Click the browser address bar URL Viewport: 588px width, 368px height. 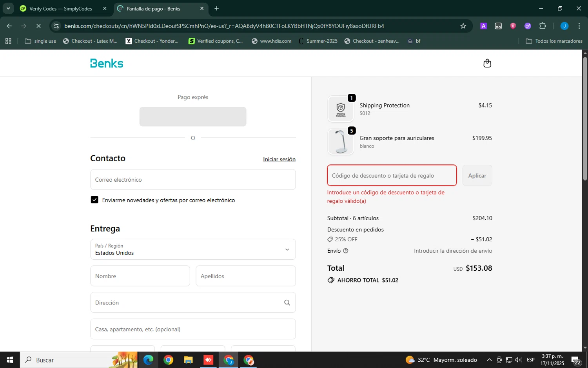224,26
